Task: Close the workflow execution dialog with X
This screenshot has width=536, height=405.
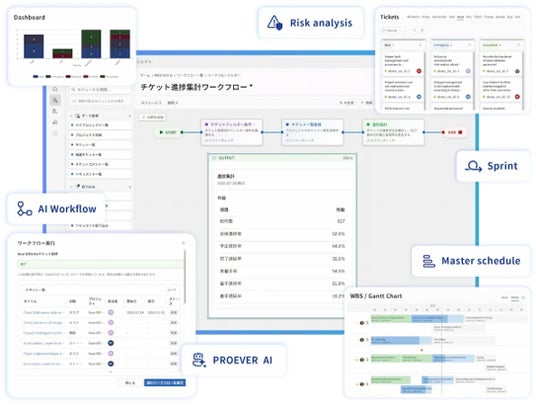Action: (x=183, y=243)
